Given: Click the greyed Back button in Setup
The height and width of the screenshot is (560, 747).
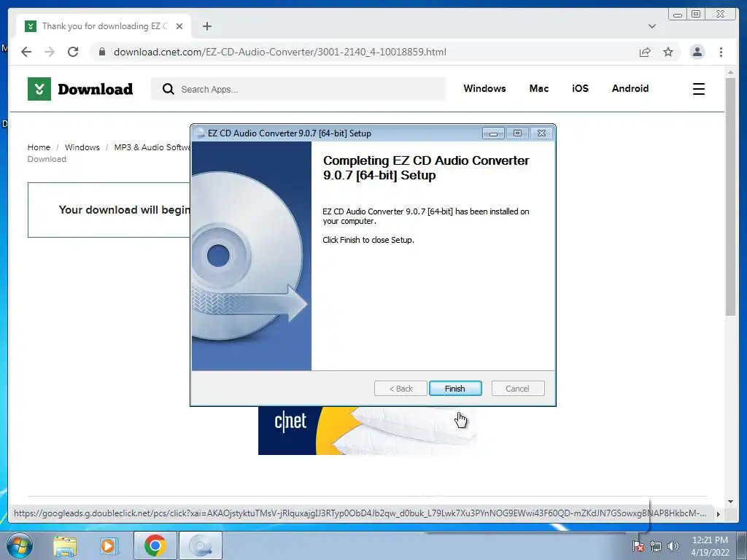Looking at the screenshot, I should point(400,389).
